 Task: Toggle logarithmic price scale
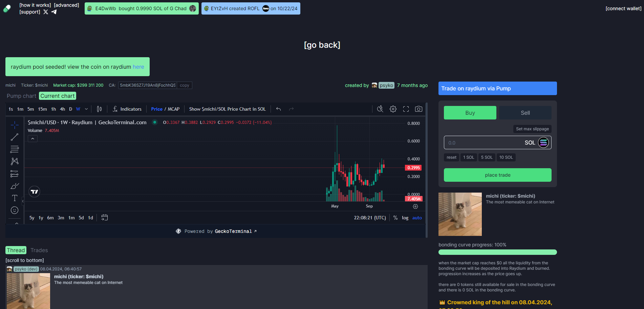(x=405, y=218)
